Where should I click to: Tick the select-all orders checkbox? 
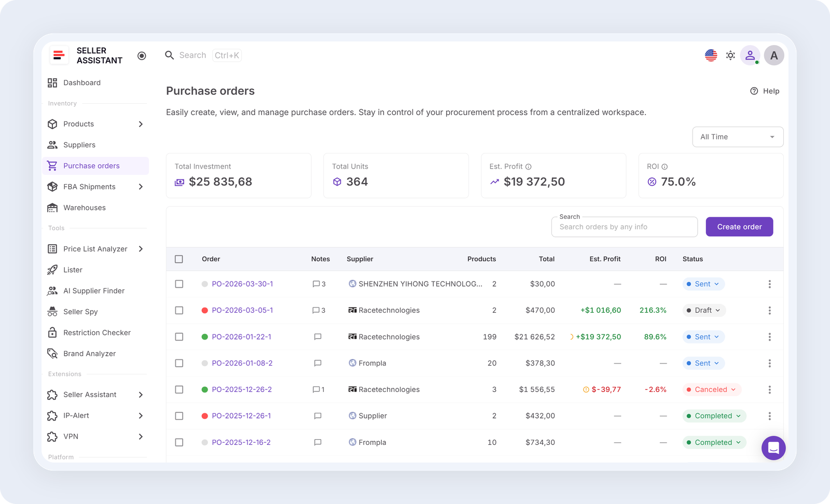point(179,259)
